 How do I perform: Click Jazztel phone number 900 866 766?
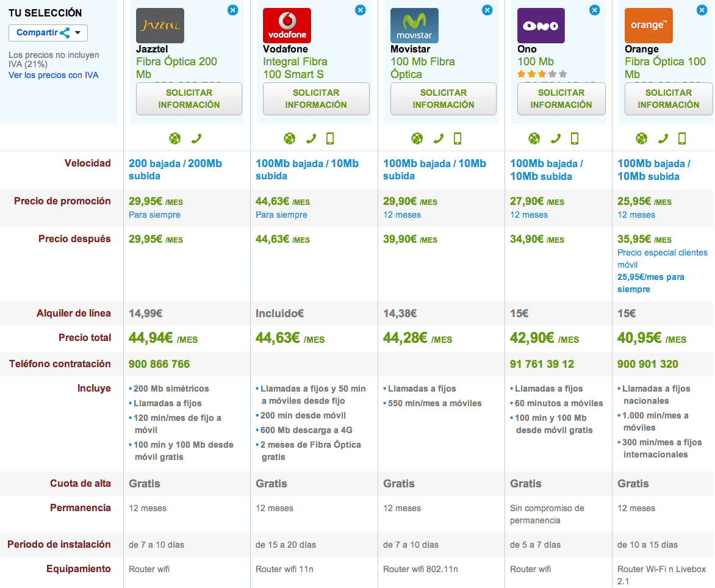pos(159,364)
